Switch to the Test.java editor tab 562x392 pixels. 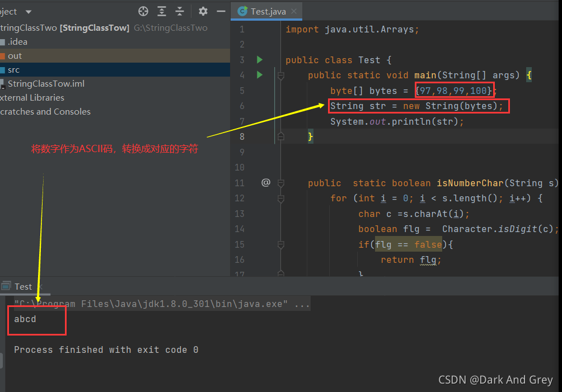[266, 11]
